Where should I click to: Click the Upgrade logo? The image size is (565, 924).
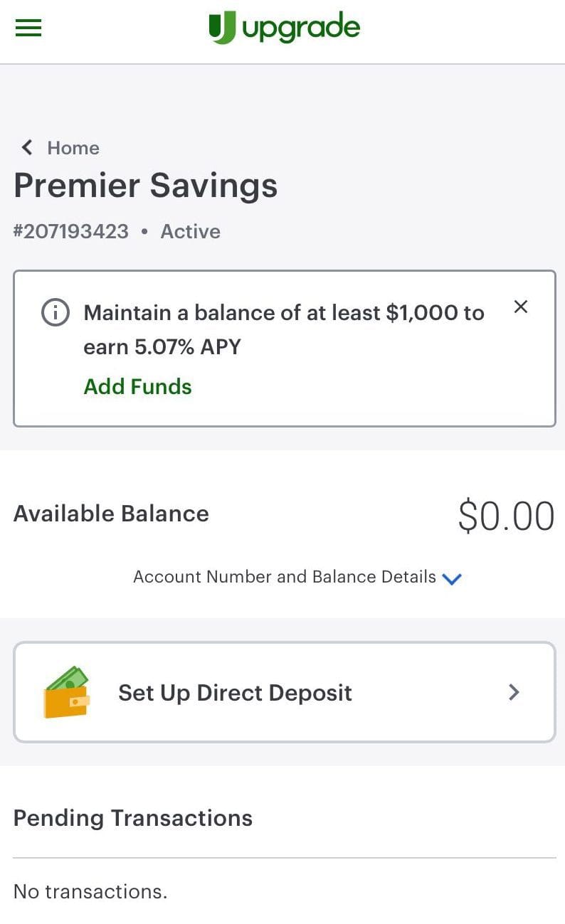coord(285,27)
